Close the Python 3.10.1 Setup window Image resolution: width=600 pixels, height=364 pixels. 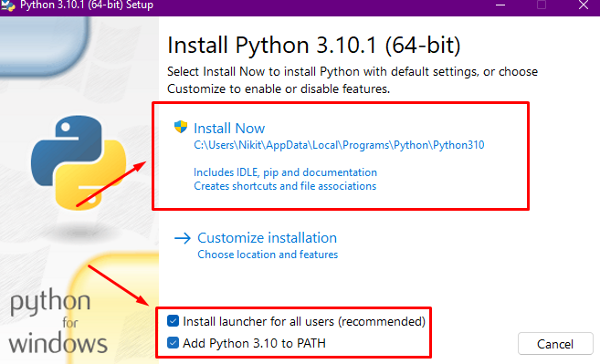pos(584,5)
